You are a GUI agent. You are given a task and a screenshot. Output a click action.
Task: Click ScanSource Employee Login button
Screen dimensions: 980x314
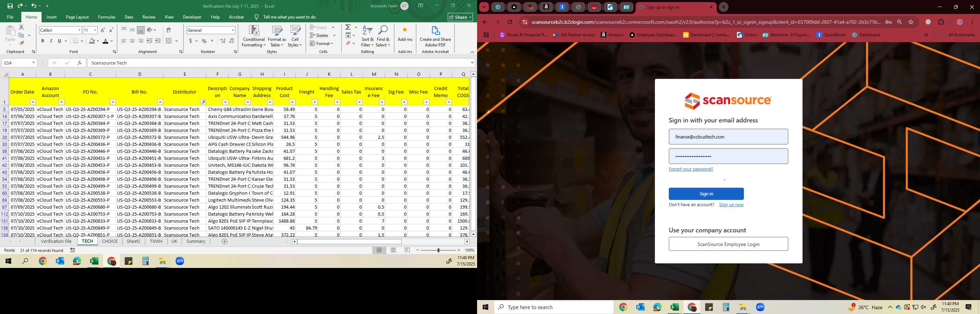728,244
